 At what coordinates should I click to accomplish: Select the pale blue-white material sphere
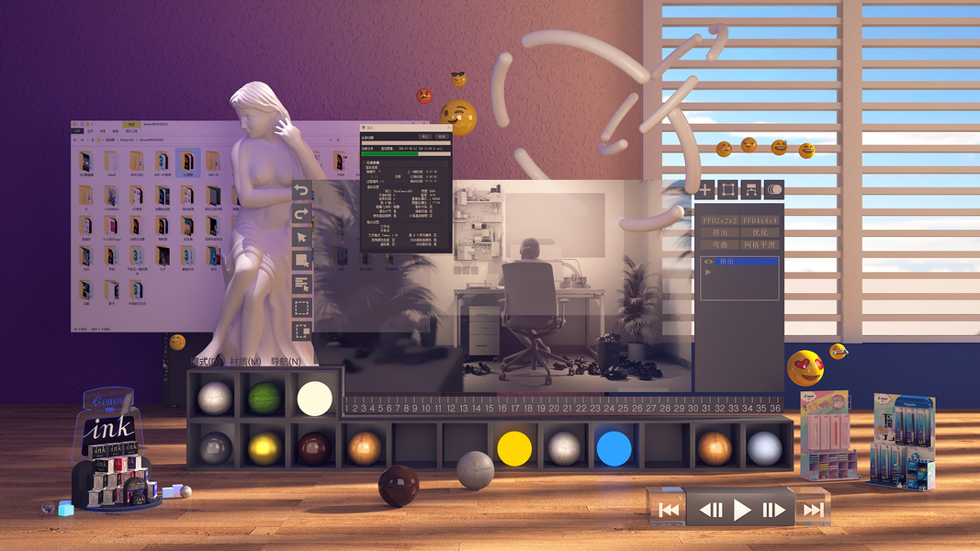764,448
